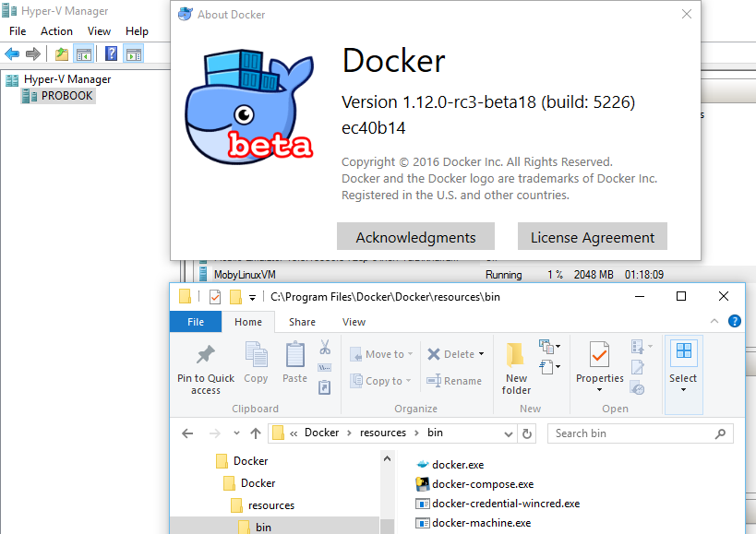Select the docker-machine.exe file
This screenshot has width=756, height=534.
(473, 522)
